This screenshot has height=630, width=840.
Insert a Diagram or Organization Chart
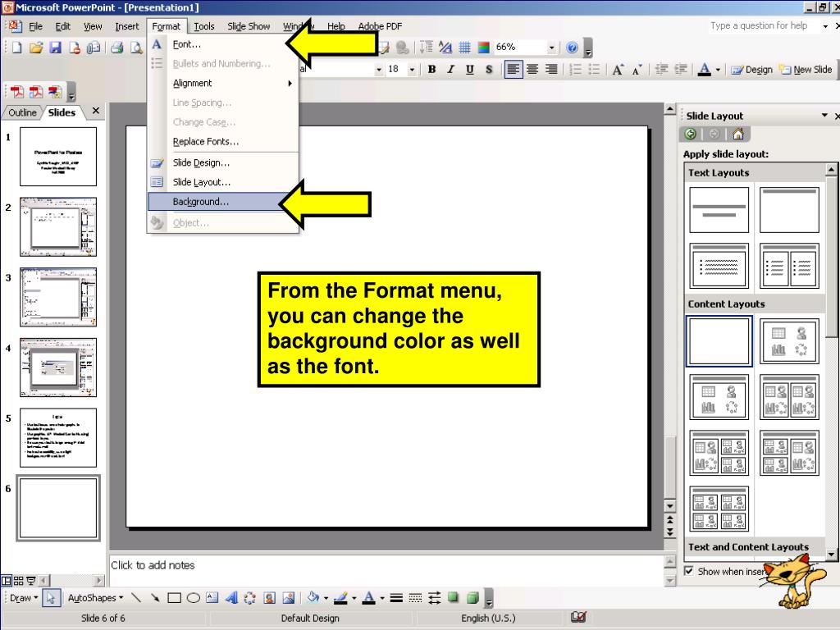click(249, 597)
